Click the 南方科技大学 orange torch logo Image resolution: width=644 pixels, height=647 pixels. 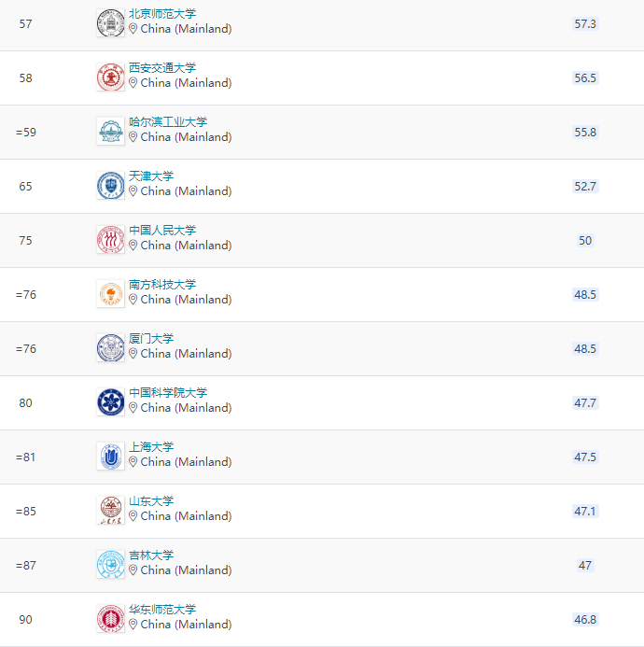[110, 294]
